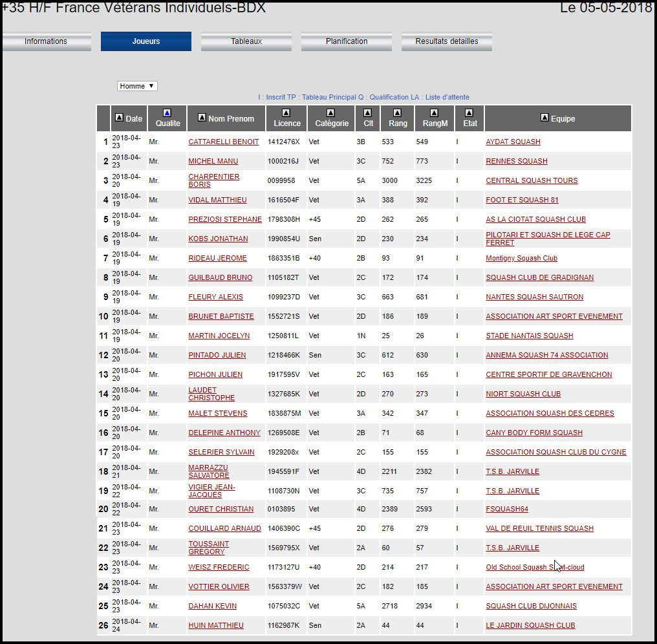Open PREZIOSI STEPHANE player page

225,219
